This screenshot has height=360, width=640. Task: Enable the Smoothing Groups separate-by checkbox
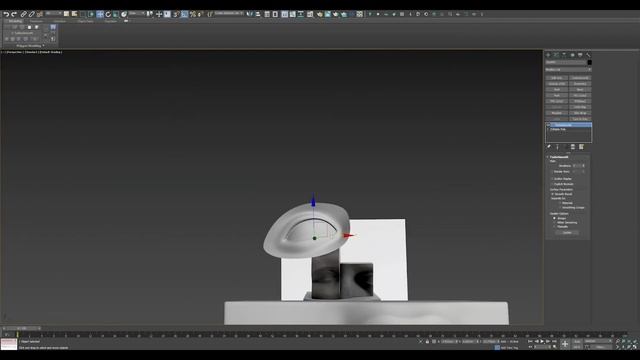coord(560,207)
